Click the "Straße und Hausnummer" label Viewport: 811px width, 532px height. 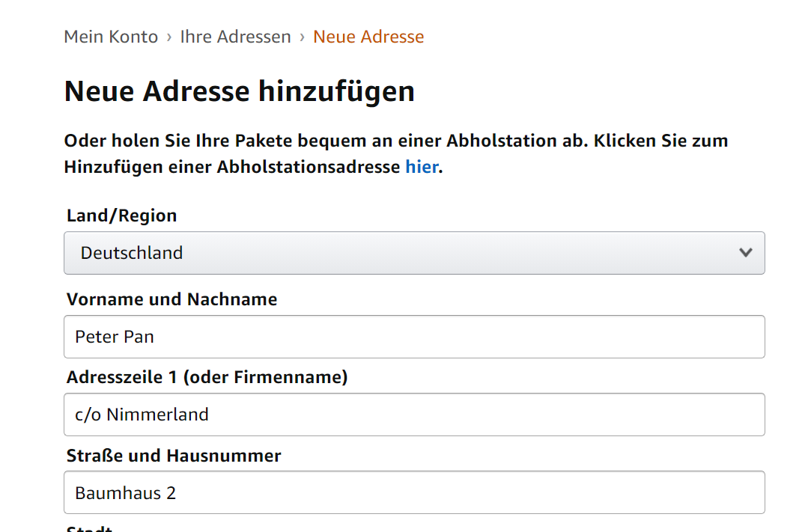[172, 456]
